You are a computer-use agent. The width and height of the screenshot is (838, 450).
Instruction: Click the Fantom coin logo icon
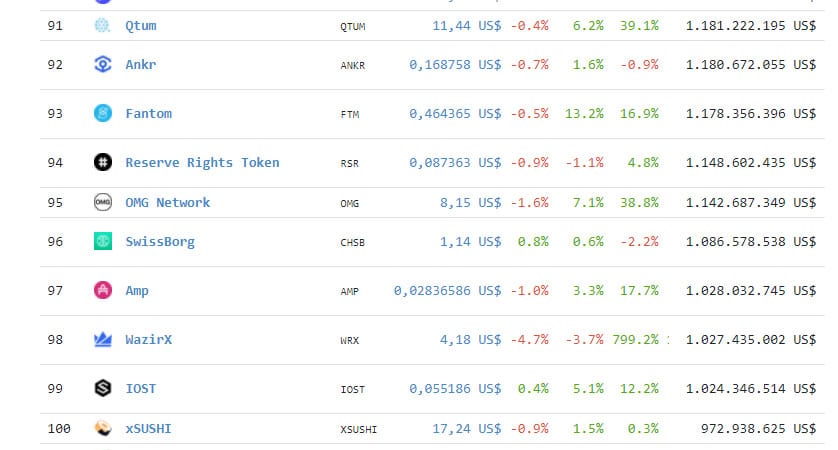tap(103, 113)
